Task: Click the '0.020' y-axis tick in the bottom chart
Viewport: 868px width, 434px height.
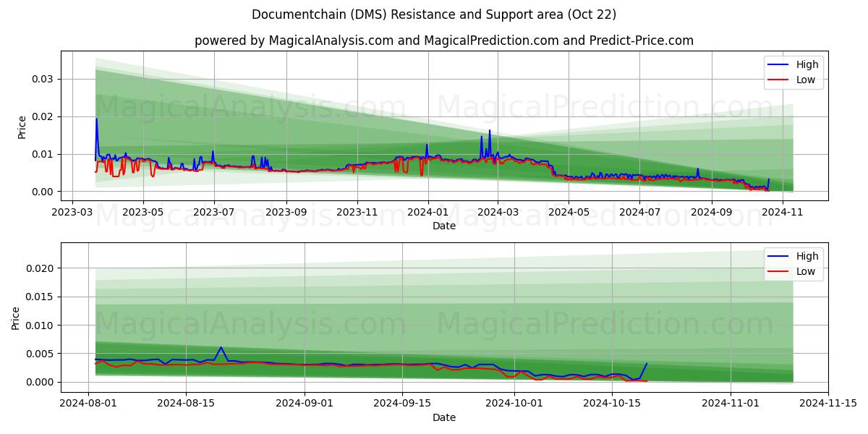Action: (40, 268)
